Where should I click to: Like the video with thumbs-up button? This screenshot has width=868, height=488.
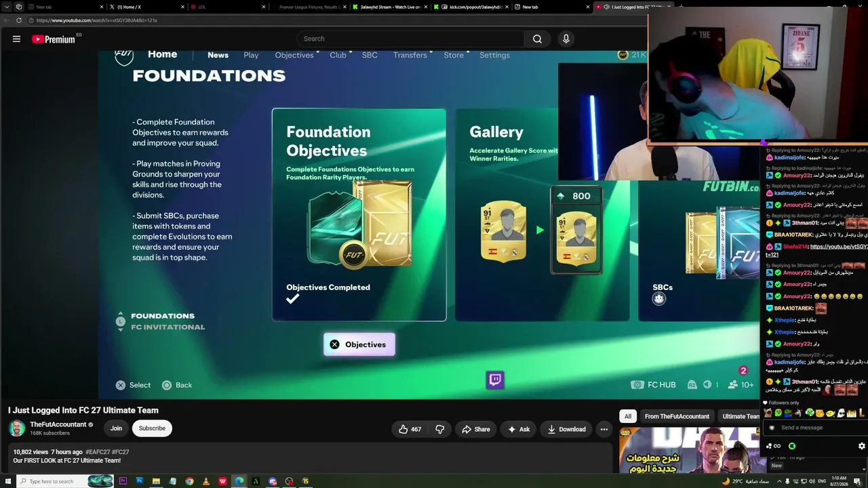click(410, 429)
